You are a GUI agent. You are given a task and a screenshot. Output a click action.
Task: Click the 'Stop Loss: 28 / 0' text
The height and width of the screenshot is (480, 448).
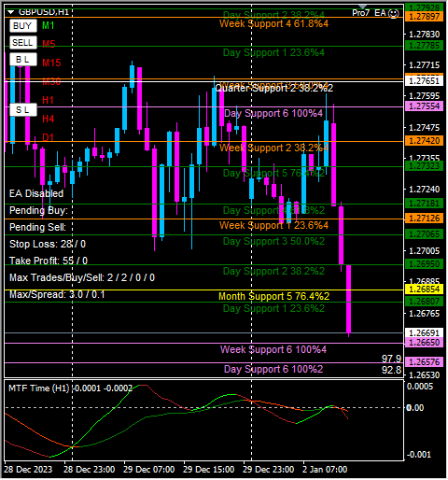(x=48, y=244)
